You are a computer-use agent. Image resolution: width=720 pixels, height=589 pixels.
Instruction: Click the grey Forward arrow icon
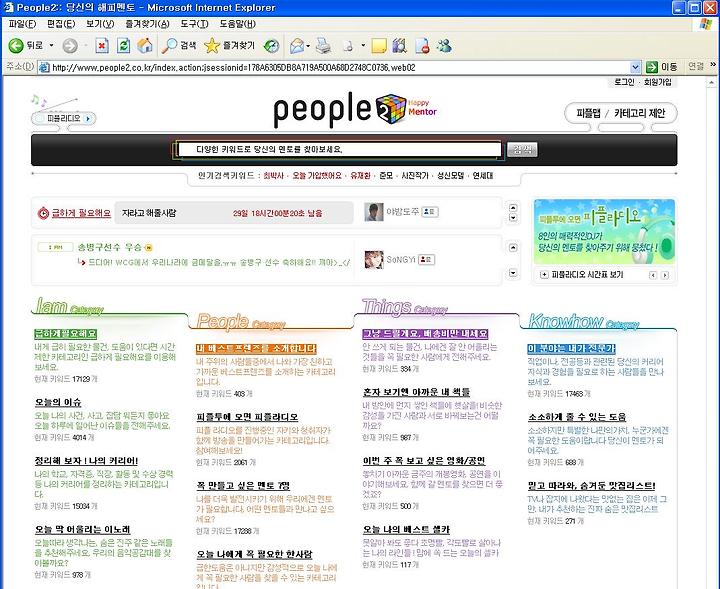pyautogui.click(x=70, y=45)
